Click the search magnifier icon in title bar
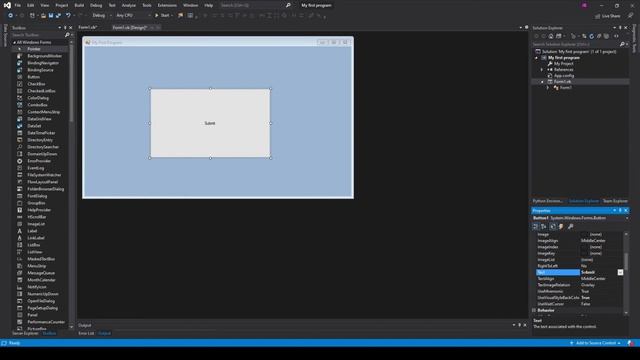 (288, 5)
